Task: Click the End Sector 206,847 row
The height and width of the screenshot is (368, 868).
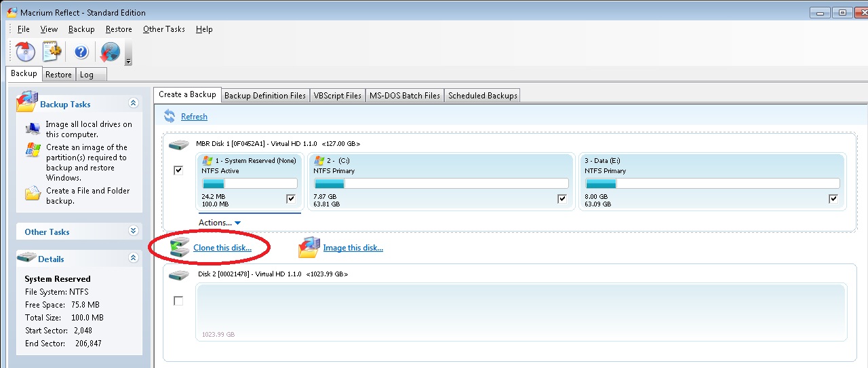Action: 63,344
